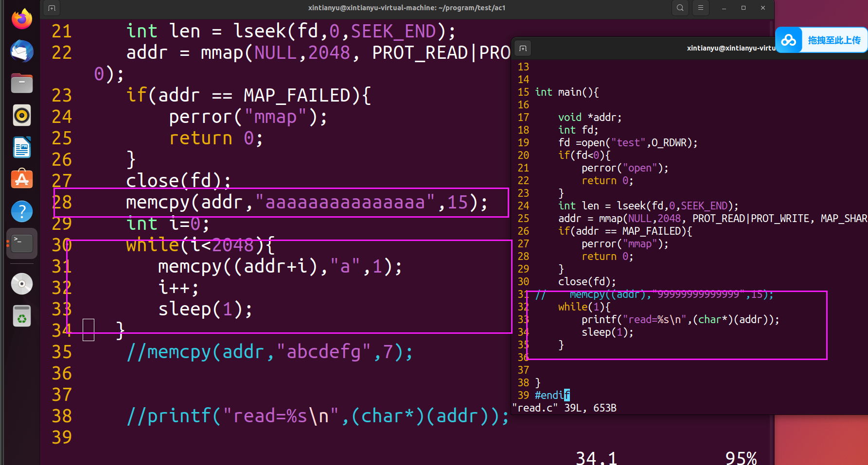Open Ubuntu Software center
Screen dimensions: 868x465
pos(21,179)
